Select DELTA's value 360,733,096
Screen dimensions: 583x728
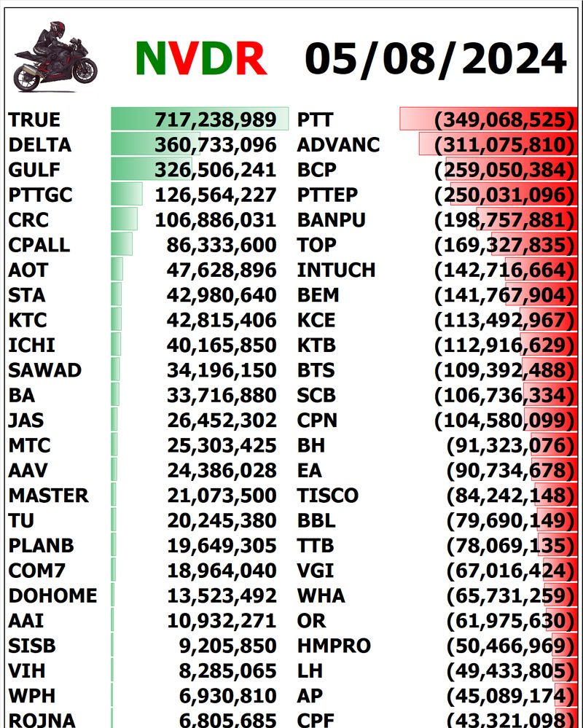(x=216, y=145)
